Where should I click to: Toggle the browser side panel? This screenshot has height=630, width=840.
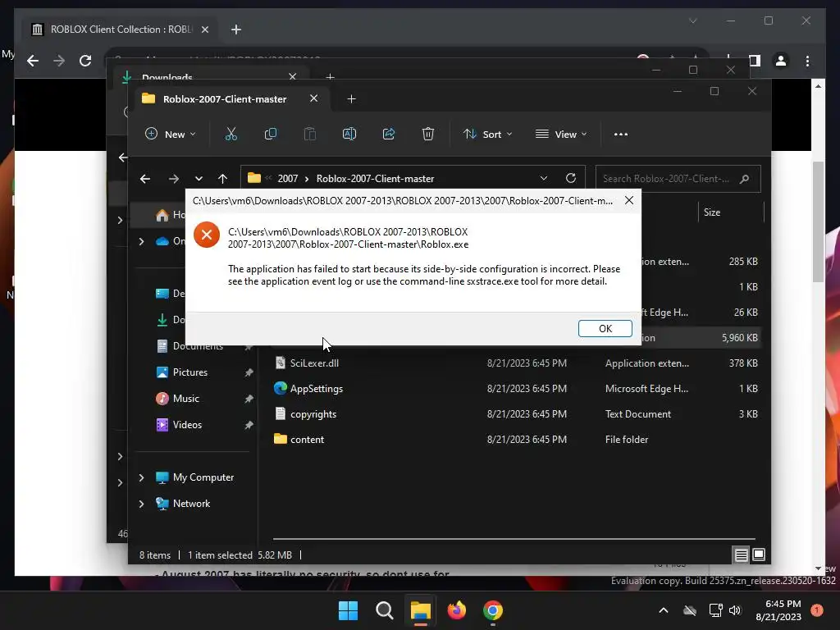(x=755, y=61)
